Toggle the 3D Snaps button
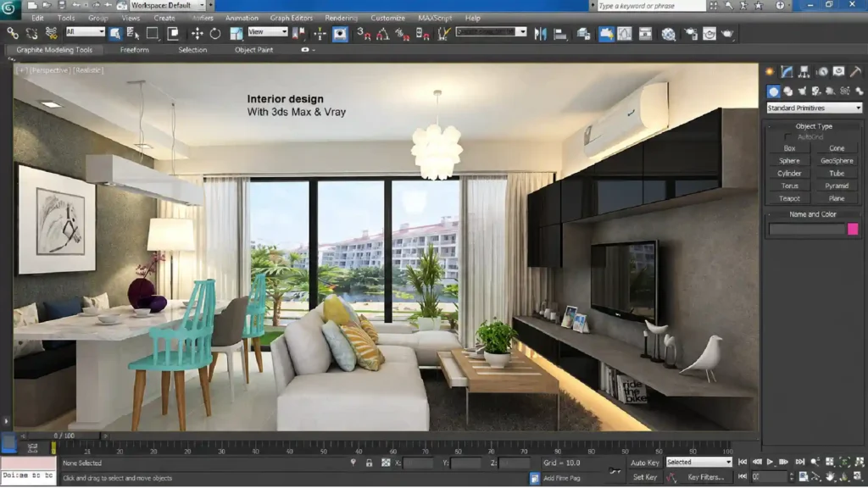Screen dimensions: 868x488 (363, 34)
